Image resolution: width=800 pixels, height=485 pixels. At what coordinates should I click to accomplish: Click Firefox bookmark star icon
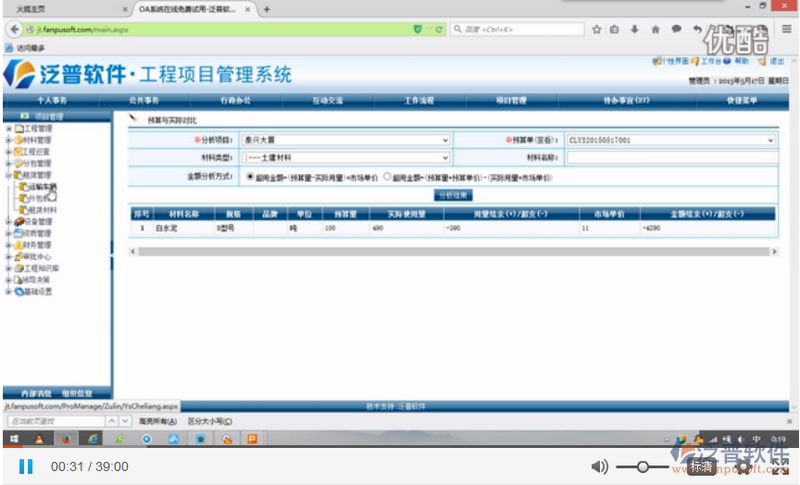point(596,30)
